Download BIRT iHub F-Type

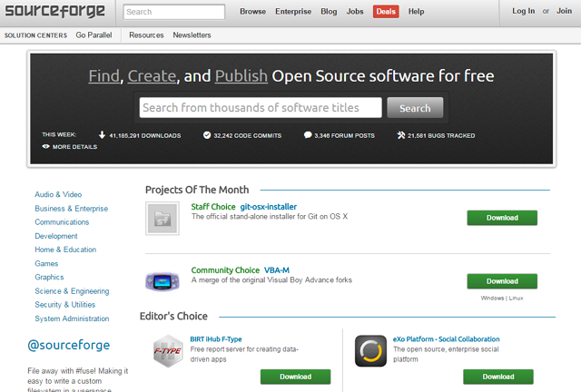click(295, 377)
